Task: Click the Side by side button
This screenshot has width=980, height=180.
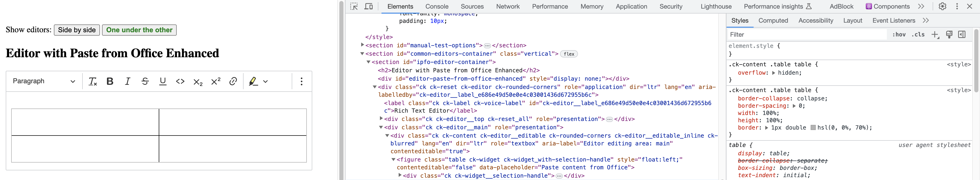Action: tap(77, 30)
